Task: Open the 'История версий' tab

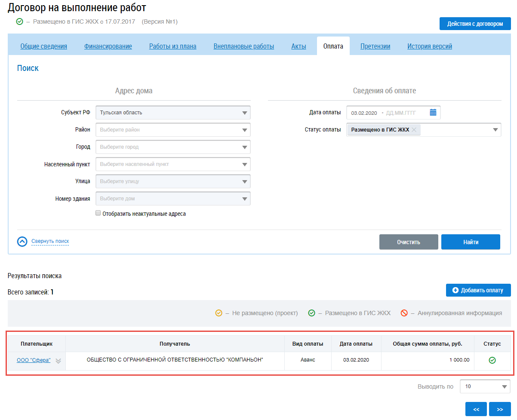Action: (430, 46)
